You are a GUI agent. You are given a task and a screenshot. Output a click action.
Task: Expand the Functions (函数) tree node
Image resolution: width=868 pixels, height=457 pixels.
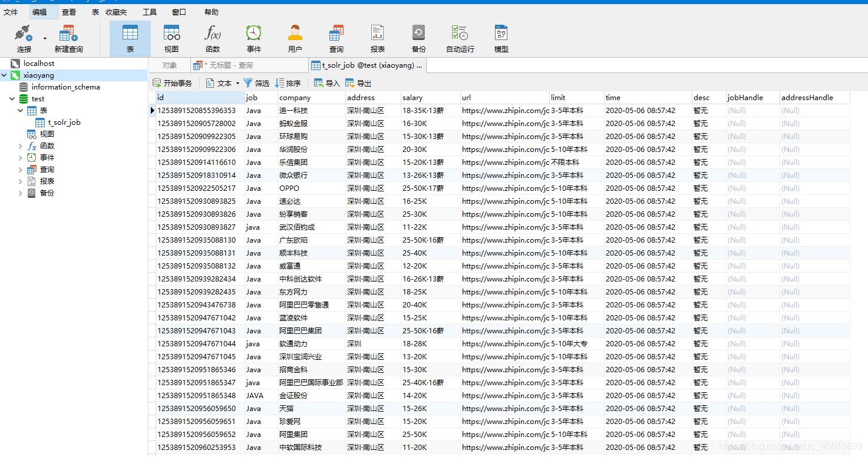click(x=21, y=146)
